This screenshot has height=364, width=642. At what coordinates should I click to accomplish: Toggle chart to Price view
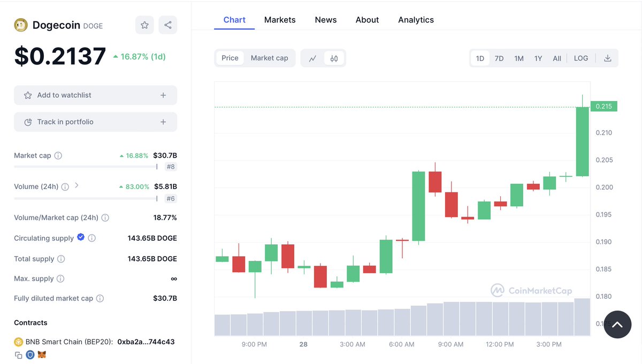[230, 58]
